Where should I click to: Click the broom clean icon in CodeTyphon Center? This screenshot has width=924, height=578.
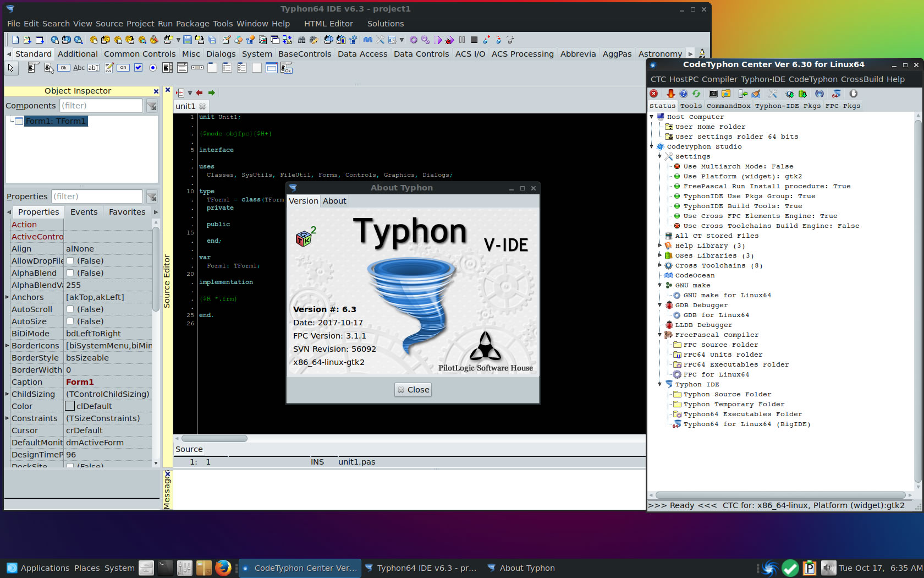click(756, 94)
